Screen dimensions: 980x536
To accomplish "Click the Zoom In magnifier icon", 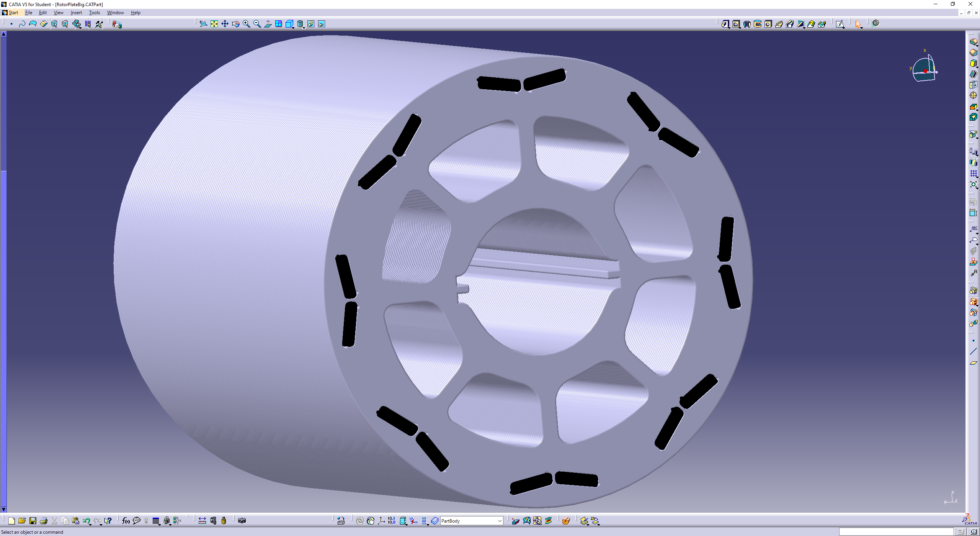I will pos(247,24).
